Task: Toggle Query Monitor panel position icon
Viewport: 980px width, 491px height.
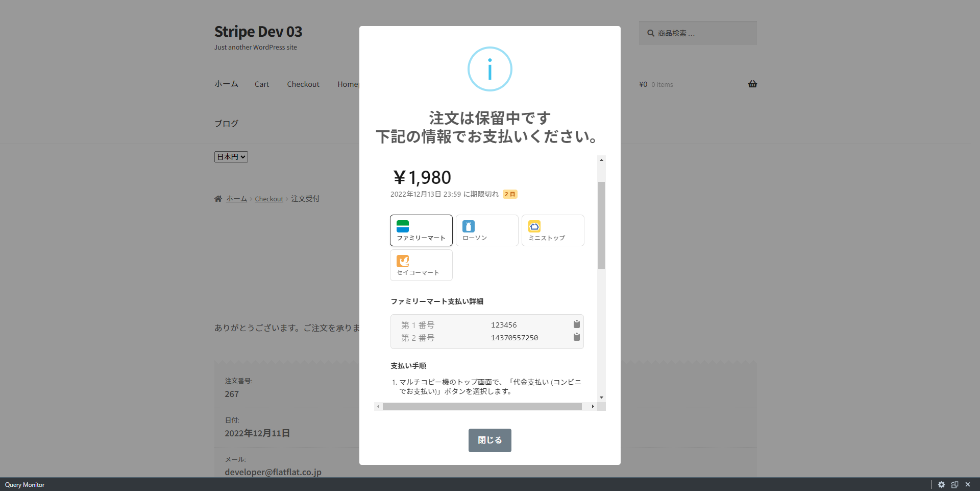Action: point(954,485)
